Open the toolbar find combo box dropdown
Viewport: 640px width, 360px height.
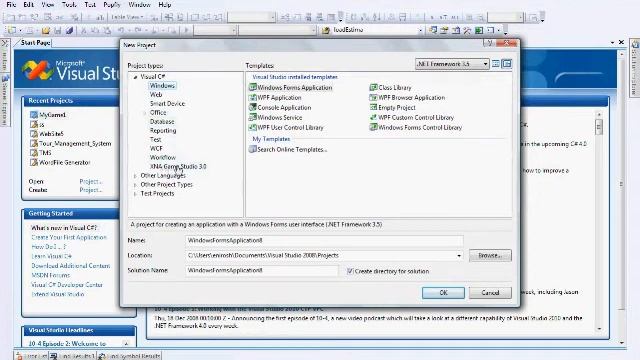coord(420,30)
